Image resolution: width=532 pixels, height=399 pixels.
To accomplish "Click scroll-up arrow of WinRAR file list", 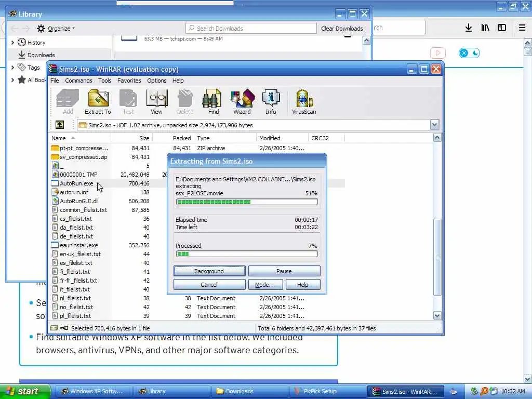I will point(437,138).
